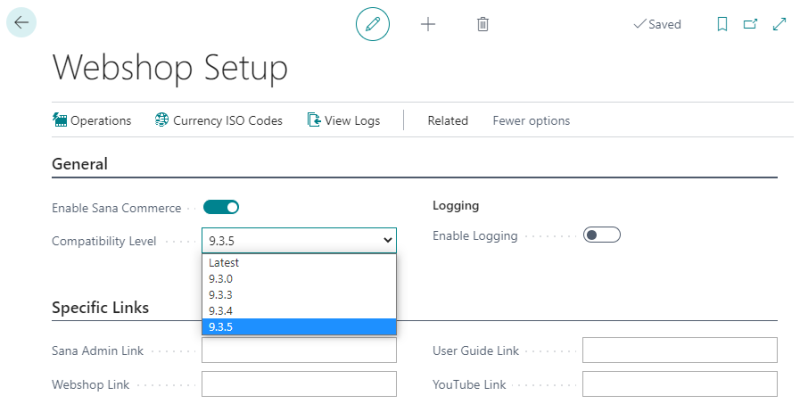800x404 pixels.
Task: Turn off Enable Sana Commerce switch
Action: click(221, 207)
